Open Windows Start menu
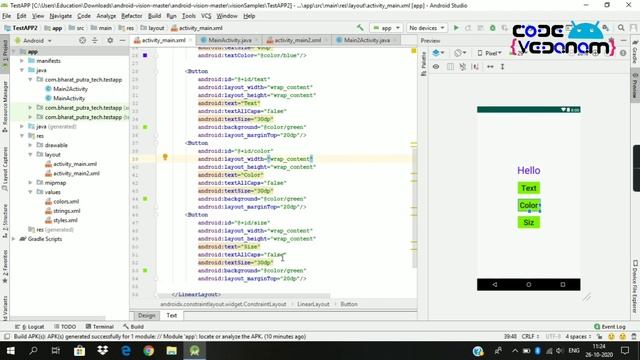 click(11, 351)
